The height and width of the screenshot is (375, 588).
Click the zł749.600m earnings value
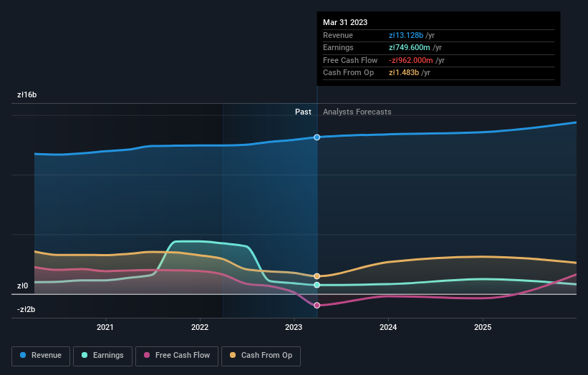[410, 47]
